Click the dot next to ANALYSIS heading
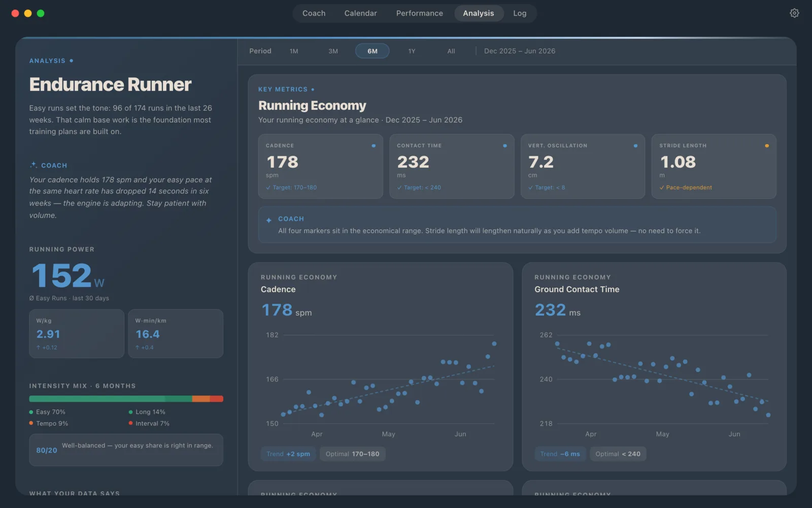Screen dimensions: 812x508 tap(72, 60)
